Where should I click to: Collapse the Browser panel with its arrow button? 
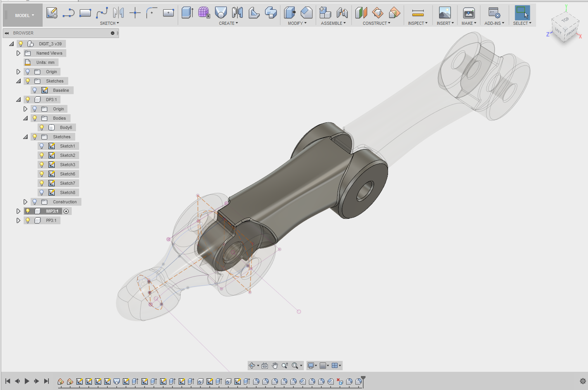(6, 33)
